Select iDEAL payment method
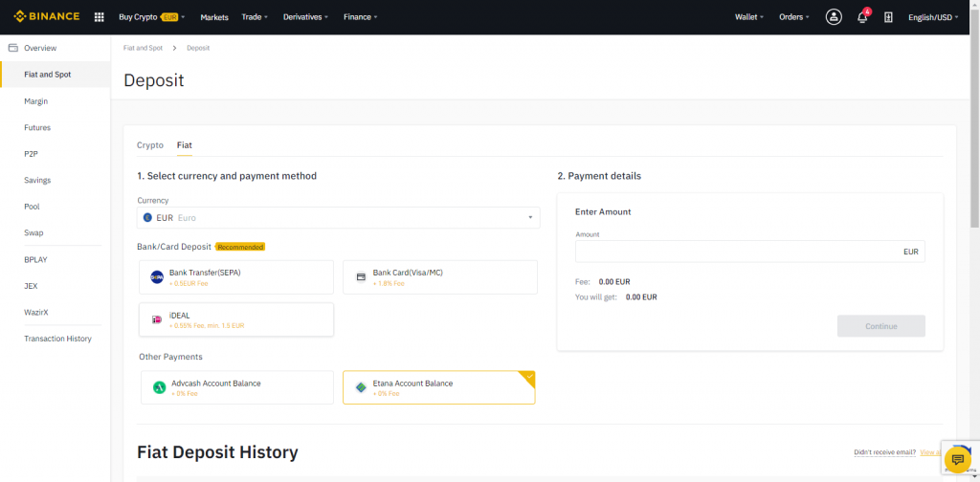This screenshot has height=482, width=980. click(236, 319)
